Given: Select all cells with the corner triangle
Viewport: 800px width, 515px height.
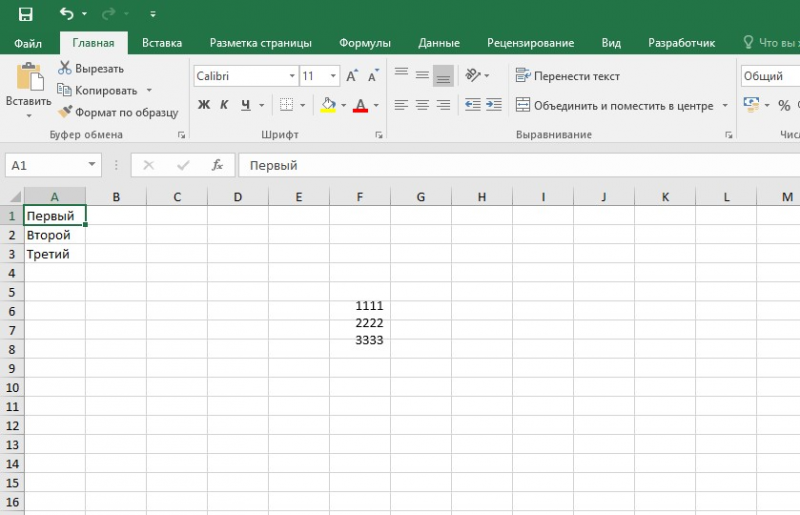Looking at the screenshot, I should tap(16, 197).
